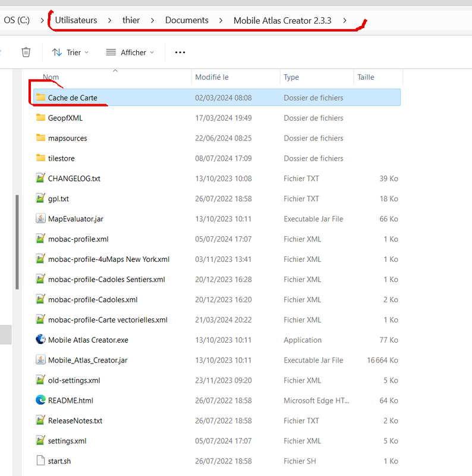
Task: Click the ReleaseNotes.txt file icon
Action: click(40, 420)
